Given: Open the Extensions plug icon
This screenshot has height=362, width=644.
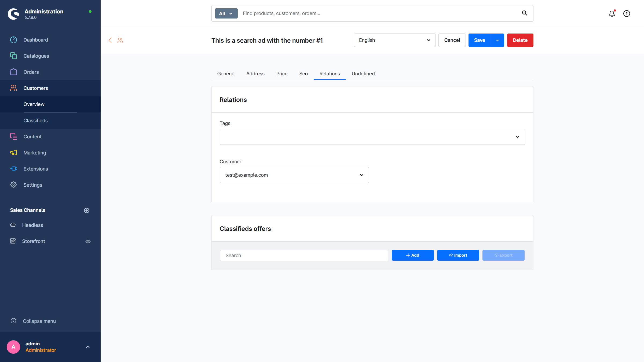Looking at the screenshot, I should point(13,169).
